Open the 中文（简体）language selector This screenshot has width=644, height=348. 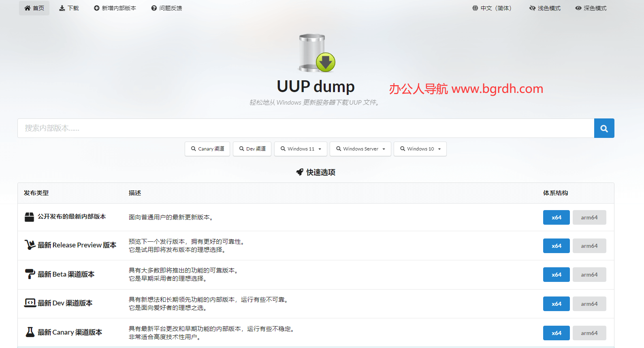tap(492, 8)
